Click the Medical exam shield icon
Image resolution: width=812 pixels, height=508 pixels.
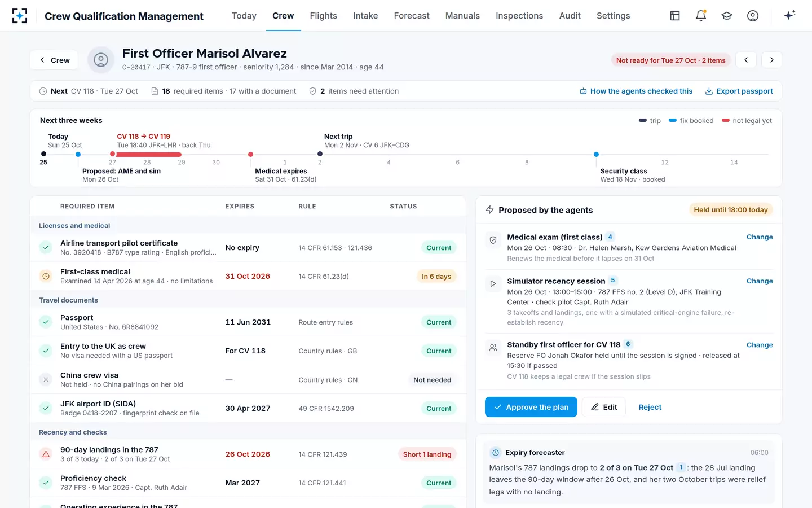click(493, 240)
